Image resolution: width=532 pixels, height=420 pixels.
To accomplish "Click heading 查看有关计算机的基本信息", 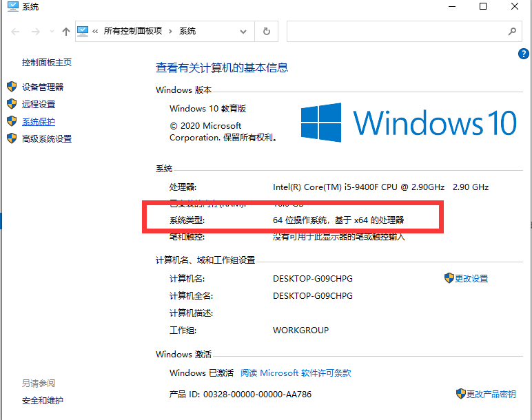I will 222,67.
